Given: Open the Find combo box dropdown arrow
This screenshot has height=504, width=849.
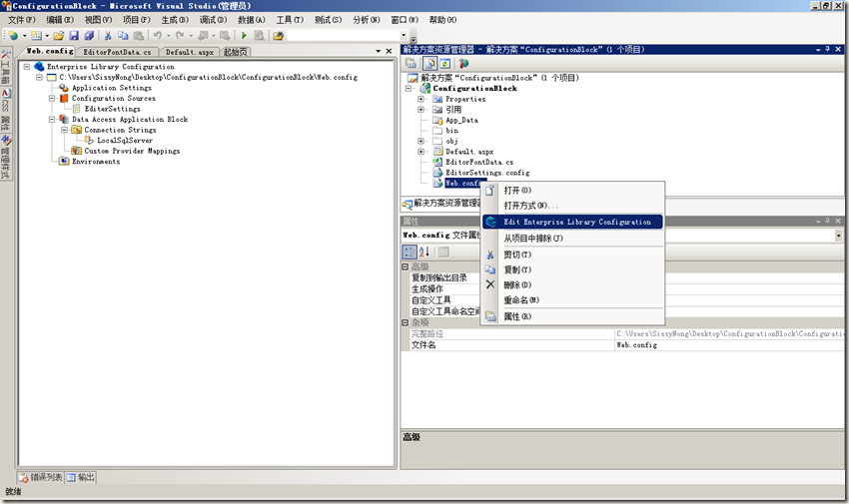Looking at the screenshot, I should 404,36.
